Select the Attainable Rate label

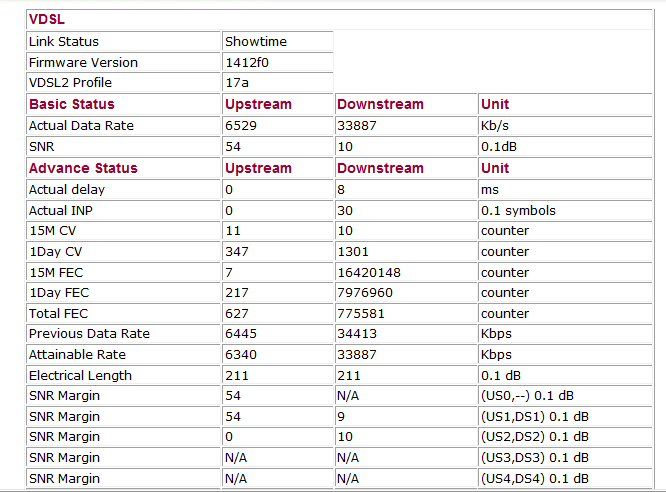coord(77,354)
